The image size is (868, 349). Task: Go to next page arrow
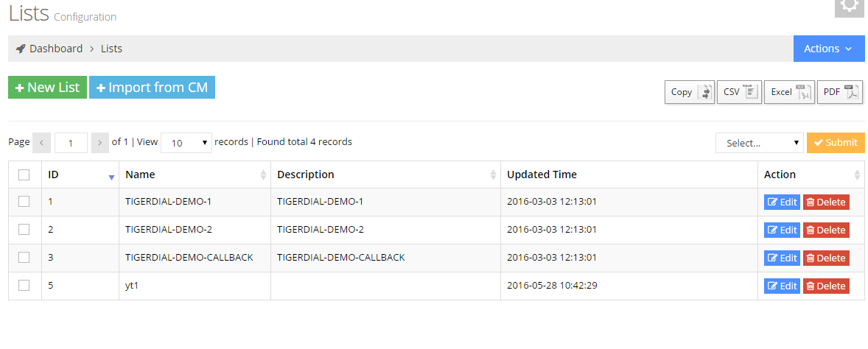[x=100, y=143]
